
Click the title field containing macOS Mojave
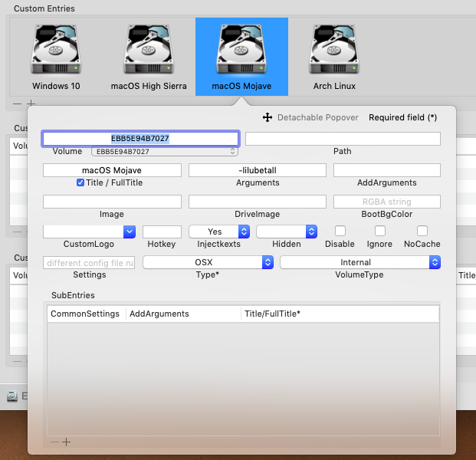(112, 170)
